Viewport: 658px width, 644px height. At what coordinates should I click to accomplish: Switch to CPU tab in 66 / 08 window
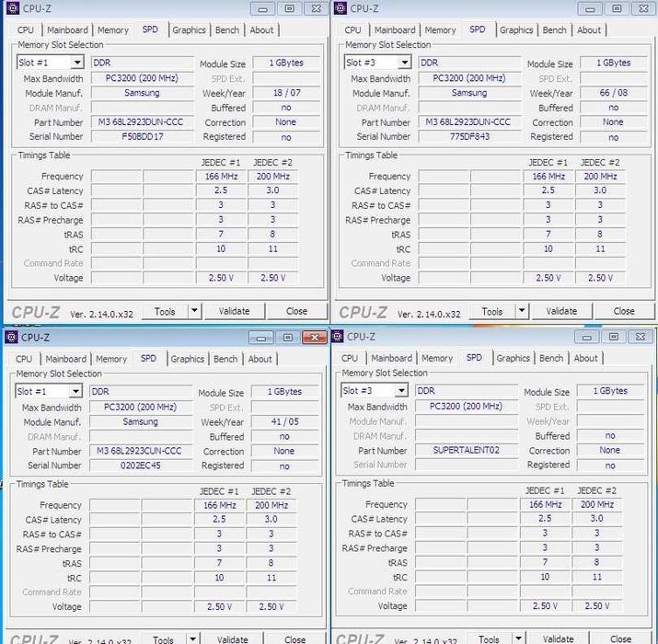click(352, 30)
